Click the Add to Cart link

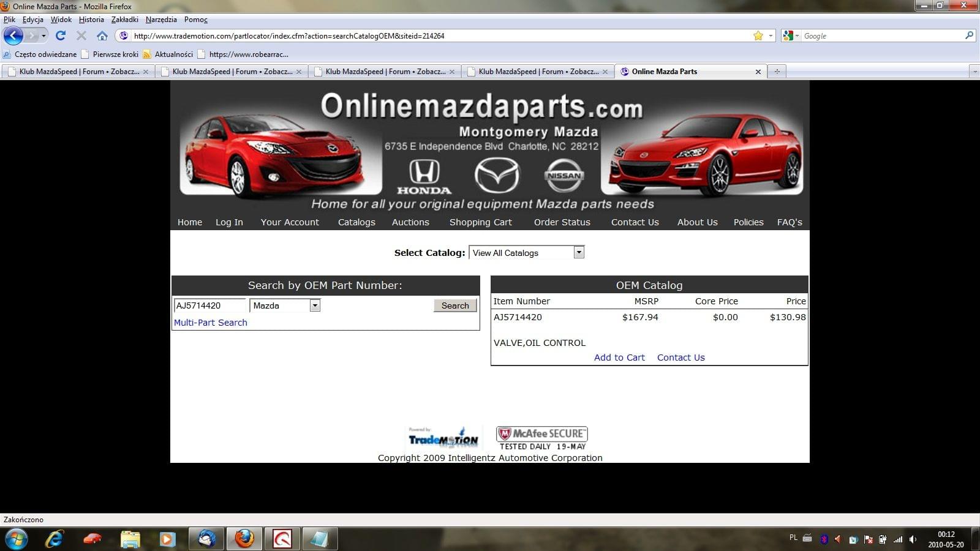pyautogui.click(x=619, y=358)
